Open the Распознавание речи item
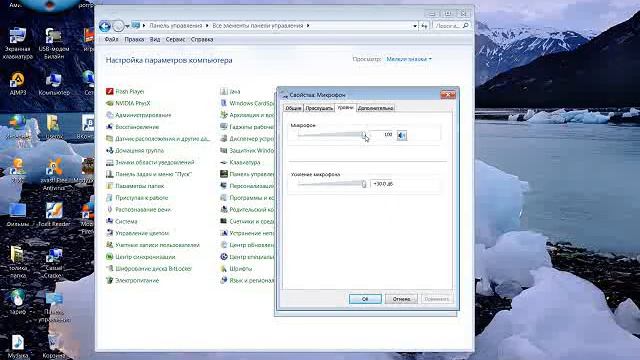The height and width of the screenshot is (360, 640). click(x=138, y=209)
